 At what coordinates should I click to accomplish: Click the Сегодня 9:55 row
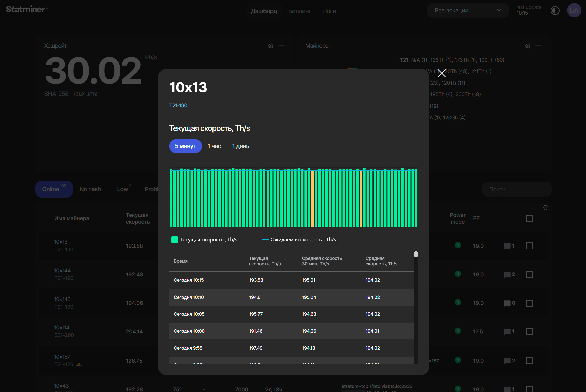click(292, 348)
